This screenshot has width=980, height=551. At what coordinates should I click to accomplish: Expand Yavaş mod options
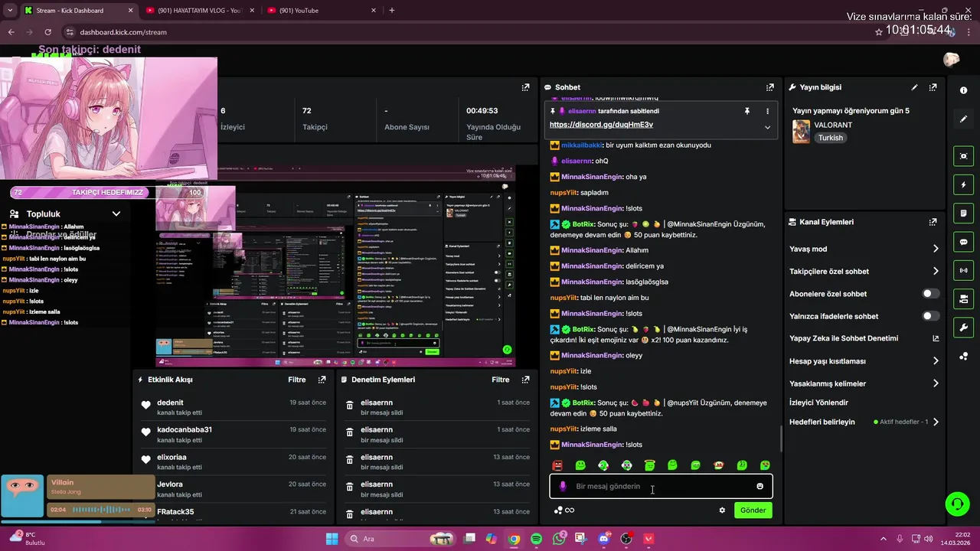pyautogui.click(x=936, y=249)
